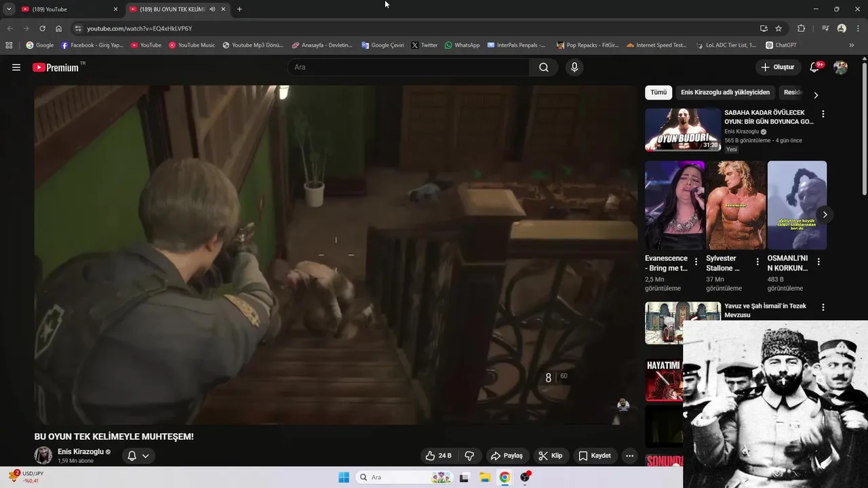Image resolution: width=868 pixels, height=488 pixels.
Task: Open options for OSMANLI'NIN KORKUNÇ short
Action: tap(818, 262)
